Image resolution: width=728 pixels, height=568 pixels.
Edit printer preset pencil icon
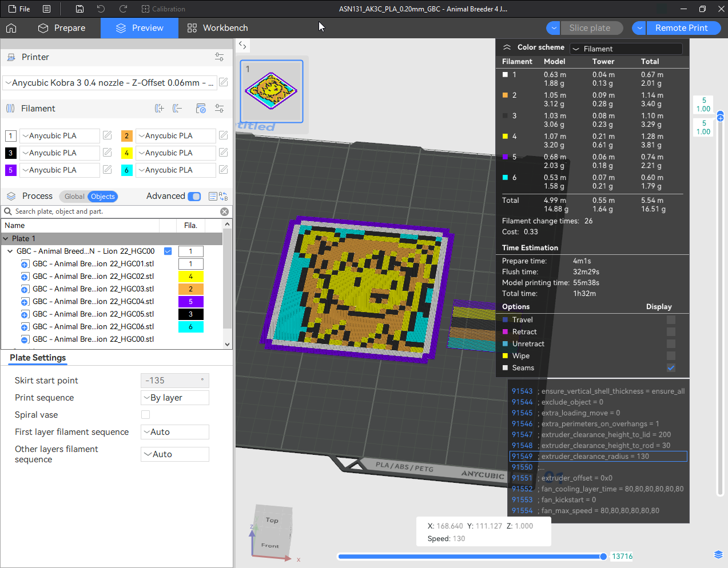(x=224, y=82)
